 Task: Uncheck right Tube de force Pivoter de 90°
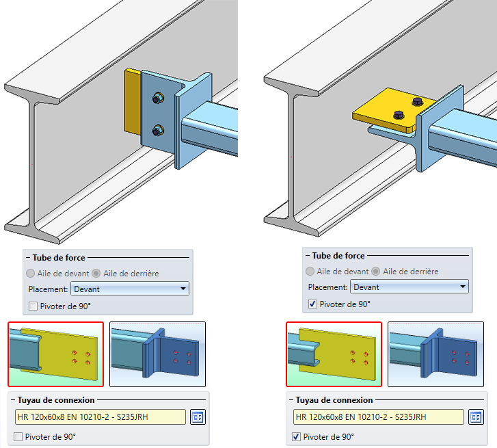pos(312,304)
